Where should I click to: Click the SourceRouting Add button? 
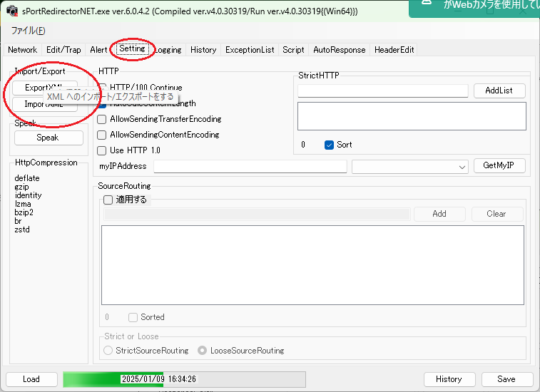[439, 214]
